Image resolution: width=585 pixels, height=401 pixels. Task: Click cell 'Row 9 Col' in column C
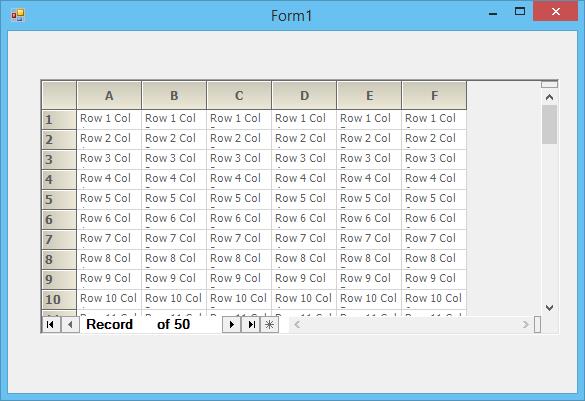click(x=239, y=280)
